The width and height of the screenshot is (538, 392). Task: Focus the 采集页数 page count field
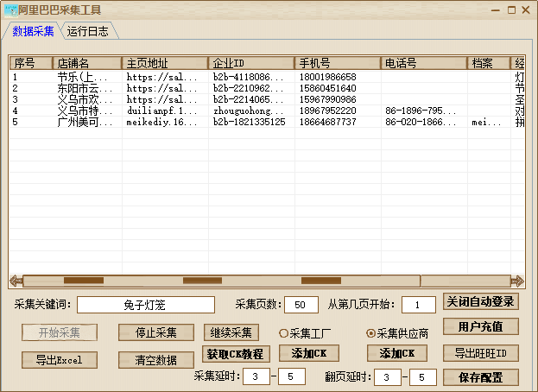pyautogui.click(x=301, y=305)
